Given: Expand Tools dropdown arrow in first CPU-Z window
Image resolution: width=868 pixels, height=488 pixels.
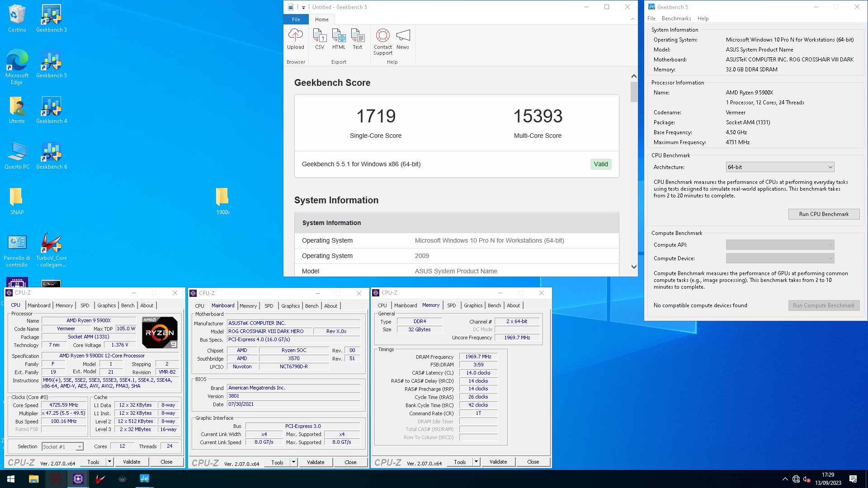Looking at the screenshot, I should pyautogui.click(x=109, y=462).
